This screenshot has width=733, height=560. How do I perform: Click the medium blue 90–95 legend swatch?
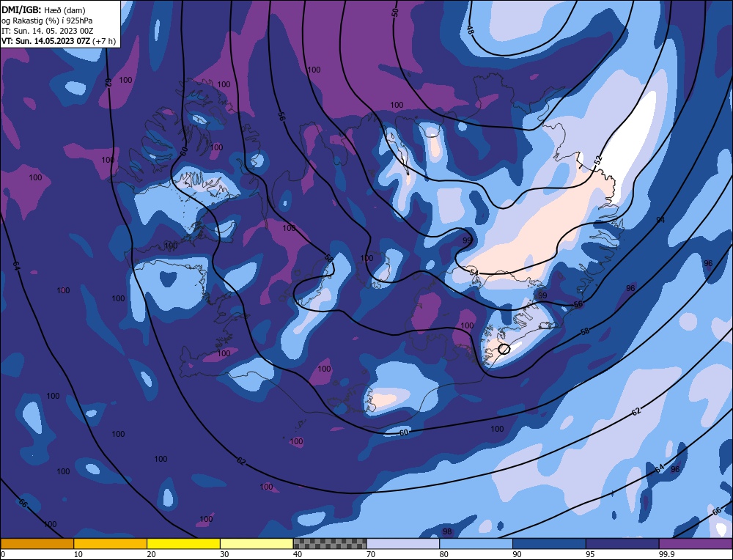(x=549, y=543)
